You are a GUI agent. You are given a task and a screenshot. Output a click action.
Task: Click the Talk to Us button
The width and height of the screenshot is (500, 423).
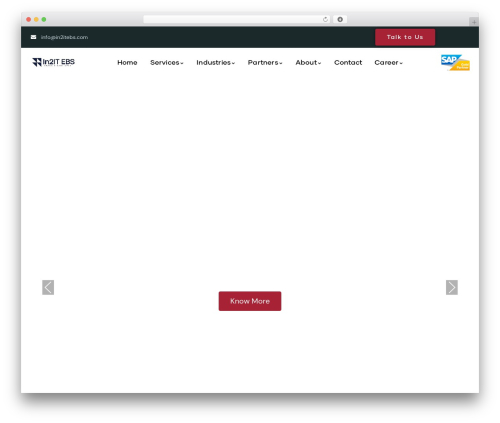[x=405, y=37]
